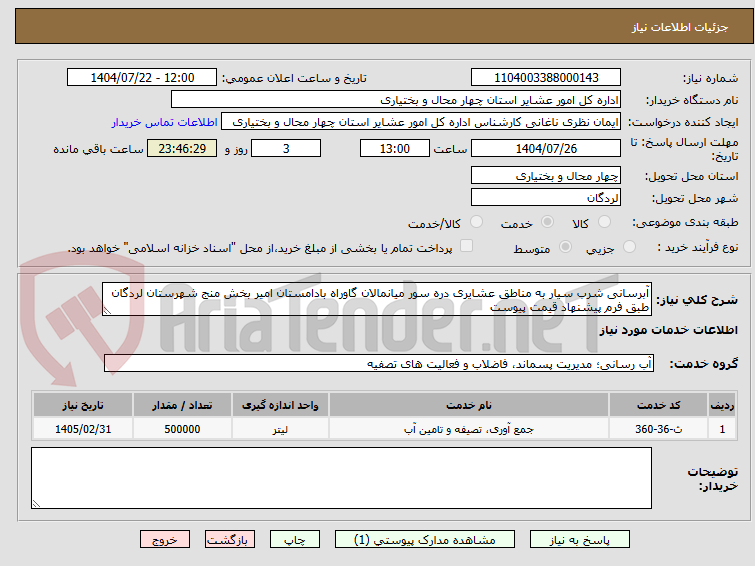This screenshot has width=755, height=566.
Task: Click the need date cell 1405/02/31
Action: [83, 429]
